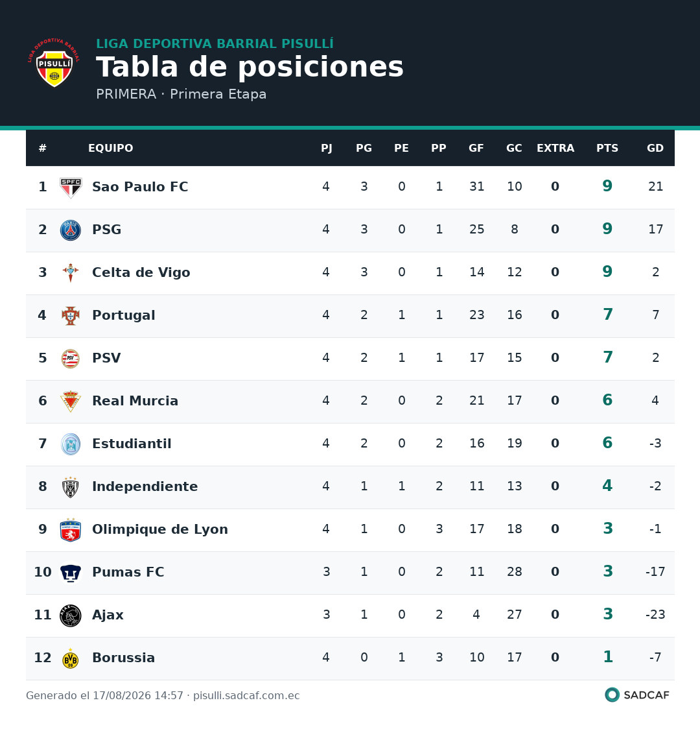Click the Borussia team name
The image size is (700, 729).
124,658
